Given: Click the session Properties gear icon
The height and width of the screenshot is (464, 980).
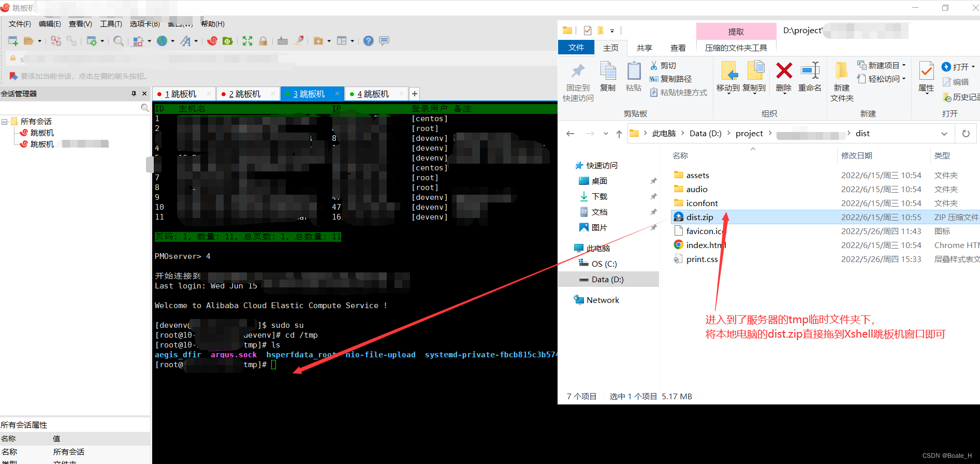Looking at the screenshot, I should point(92,41).
